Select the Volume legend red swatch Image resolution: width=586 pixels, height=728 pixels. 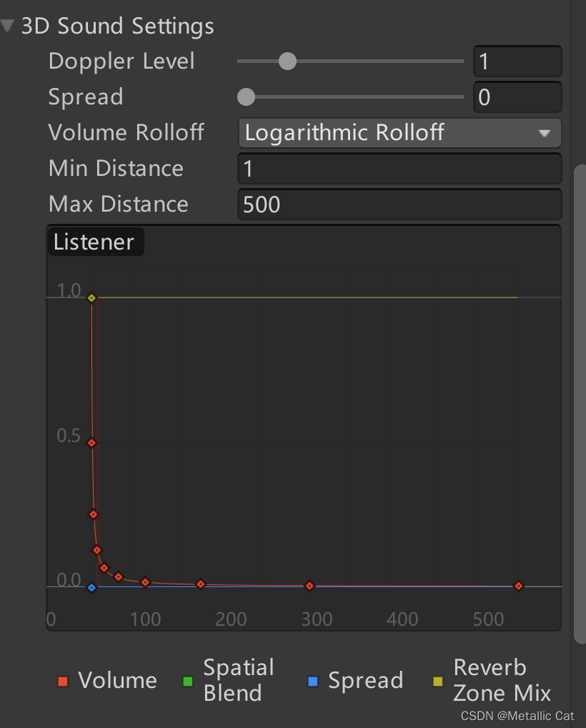point(62,682)
